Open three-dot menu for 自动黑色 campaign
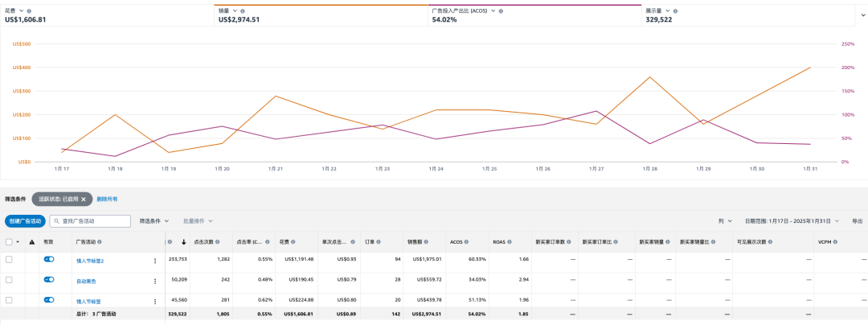 pos(155,281)
